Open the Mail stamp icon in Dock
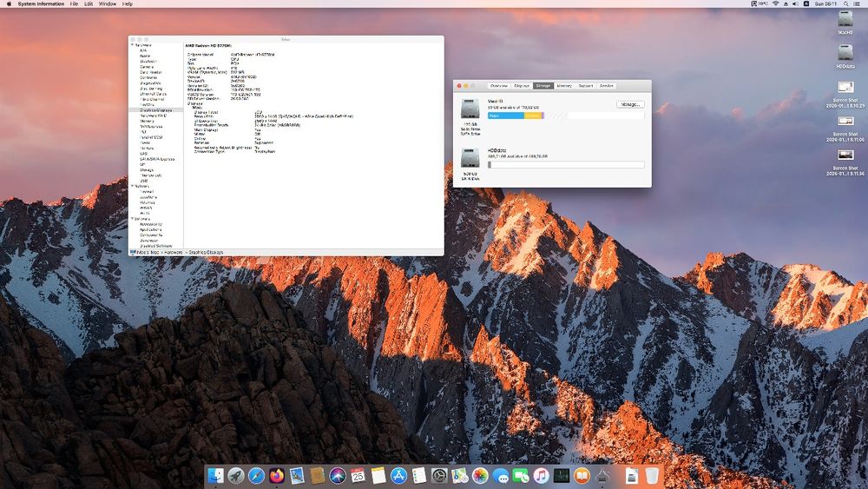 297,475
